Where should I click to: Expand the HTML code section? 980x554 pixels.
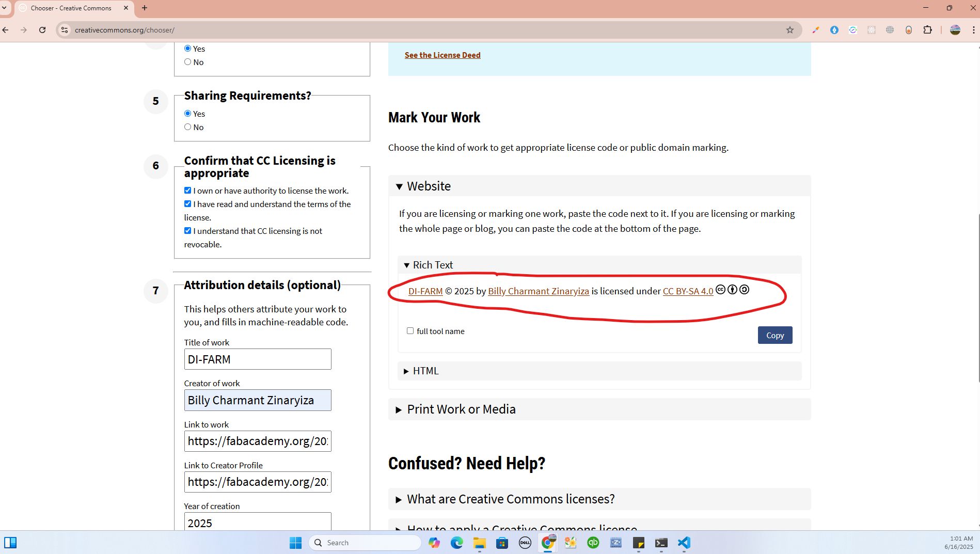click(599, 371)
